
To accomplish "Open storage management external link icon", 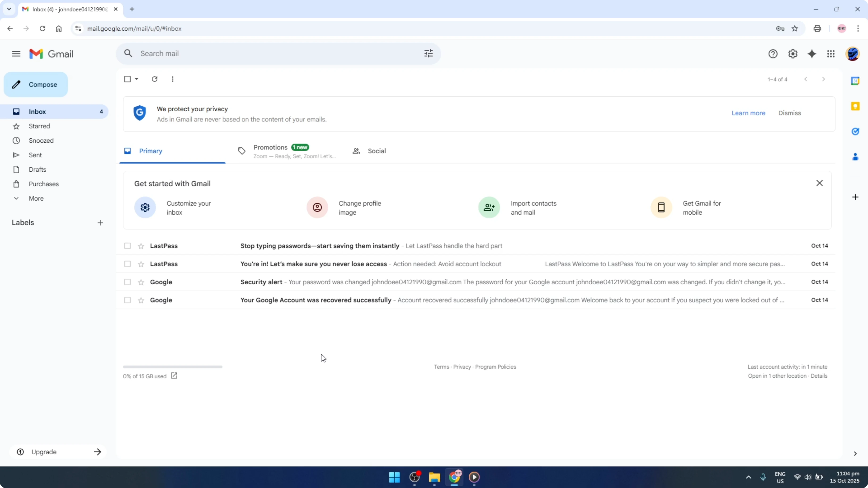I will pyautogui.click(x=174, y=376).
